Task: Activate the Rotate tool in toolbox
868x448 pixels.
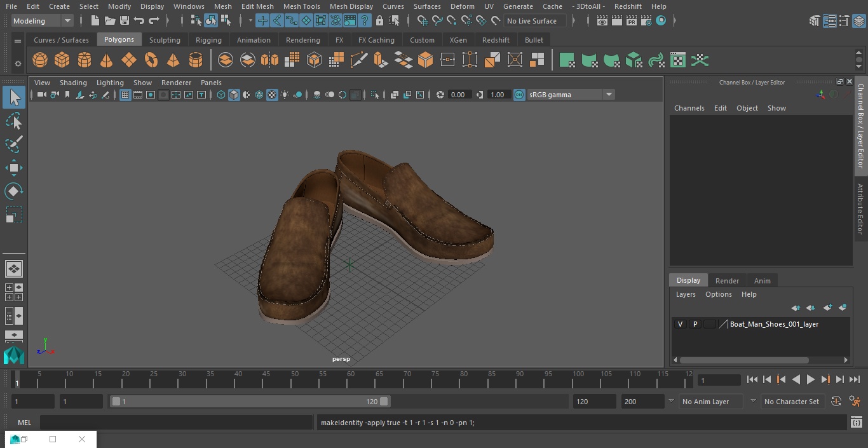Action: pos(13,191)
